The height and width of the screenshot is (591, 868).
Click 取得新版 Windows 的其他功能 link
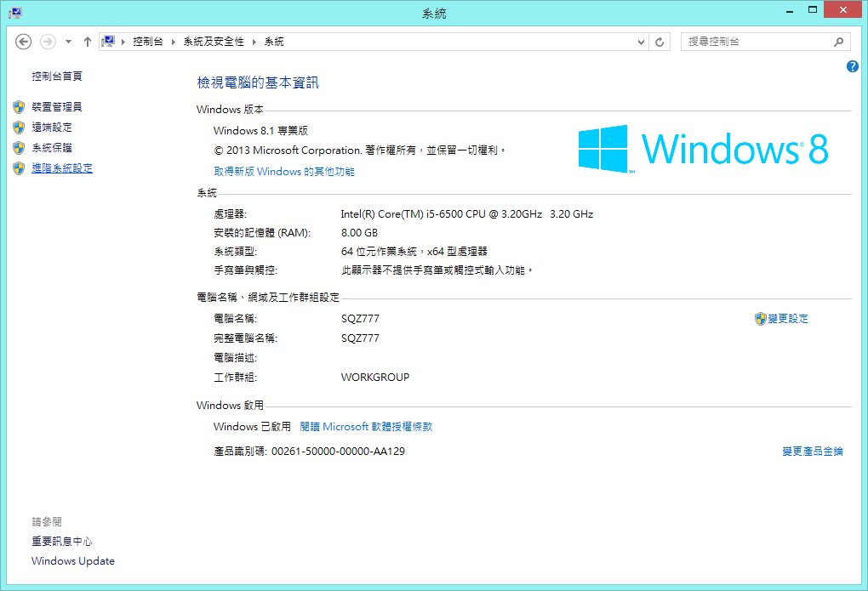284,172
